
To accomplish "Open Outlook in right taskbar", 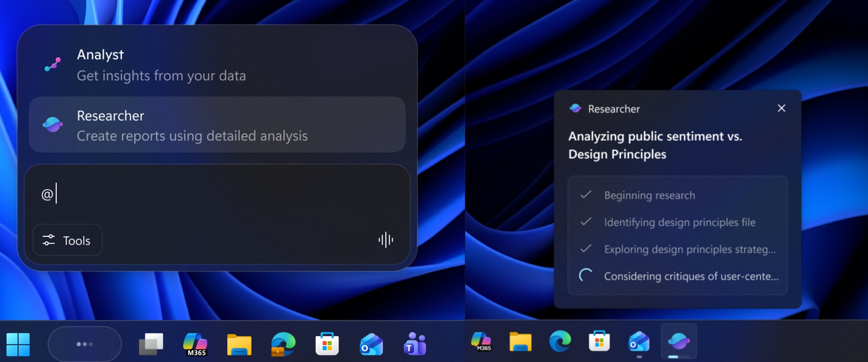I will 639,341.
